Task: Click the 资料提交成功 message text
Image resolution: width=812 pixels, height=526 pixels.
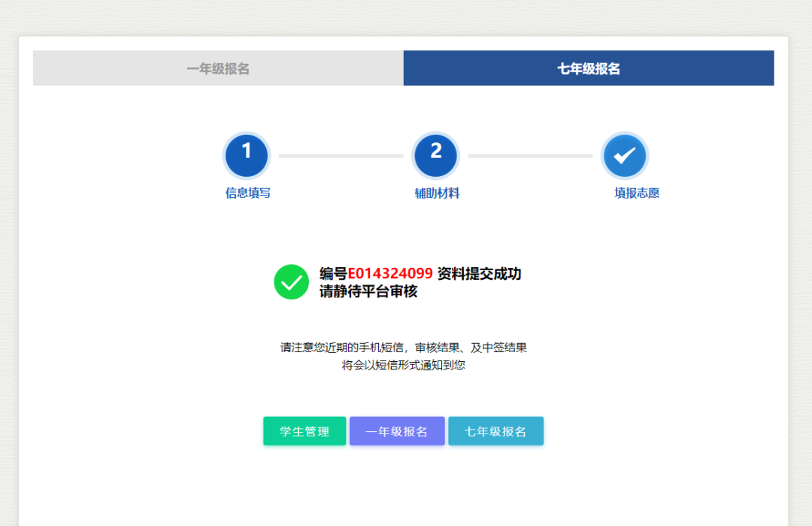Action: click(479, 274)
